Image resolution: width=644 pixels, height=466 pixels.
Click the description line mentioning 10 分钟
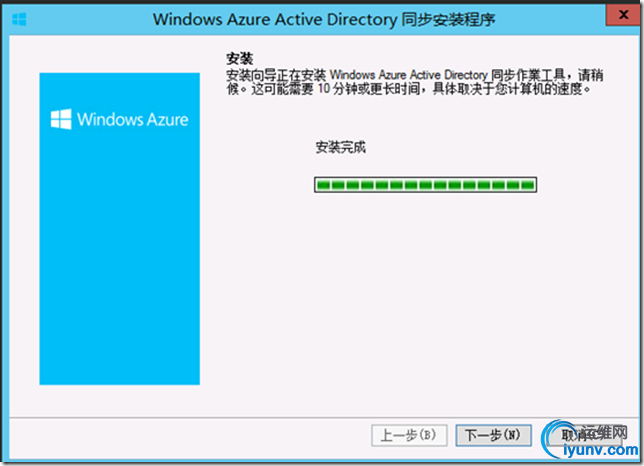(x=402, y=89)
